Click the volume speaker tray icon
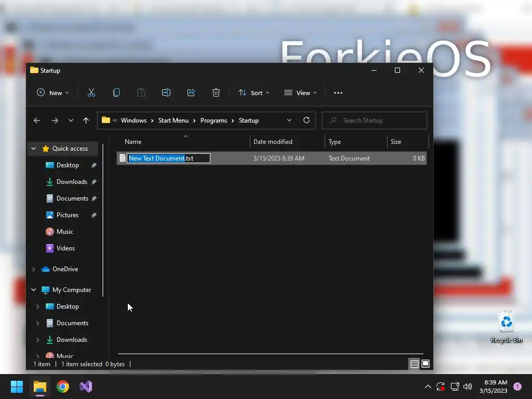Viewport: 532px width, 399px height. click(x=468, y=387)
